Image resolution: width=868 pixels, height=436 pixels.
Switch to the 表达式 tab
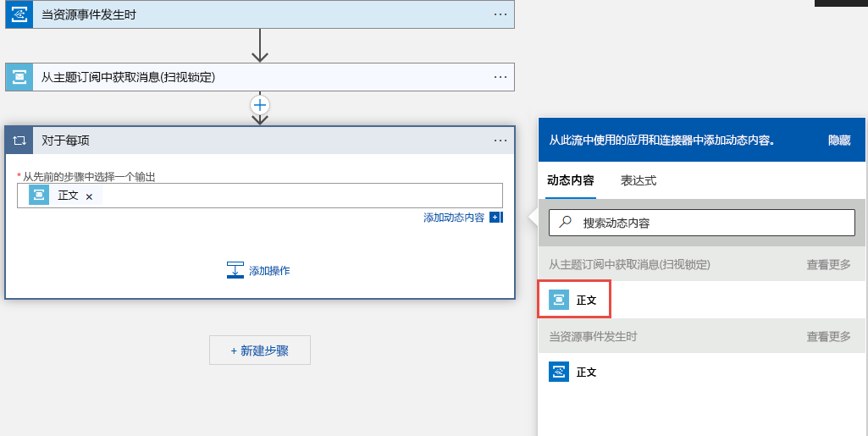tap(639, 180)
